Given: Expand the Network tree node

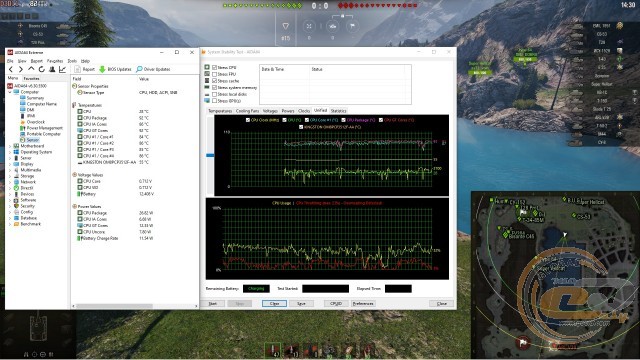Looking at the screenshot, I should pos(10,182).
